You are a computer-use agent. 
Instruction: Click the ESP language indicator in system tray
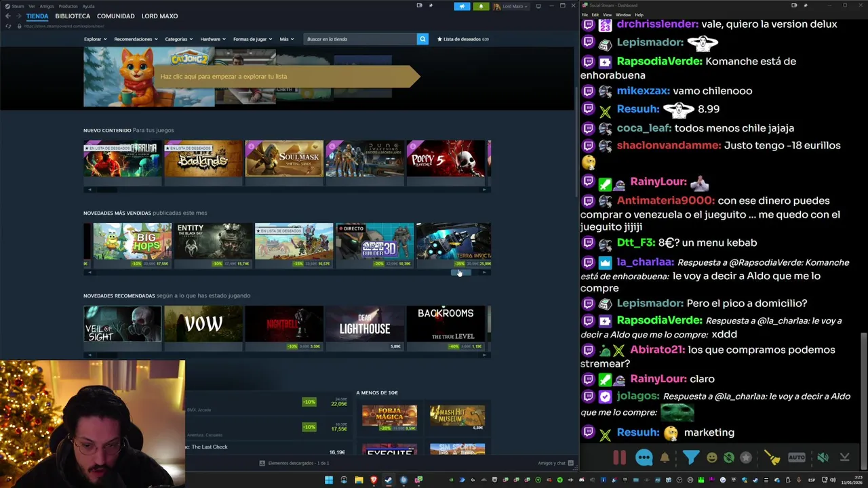(x=812, y=480)
